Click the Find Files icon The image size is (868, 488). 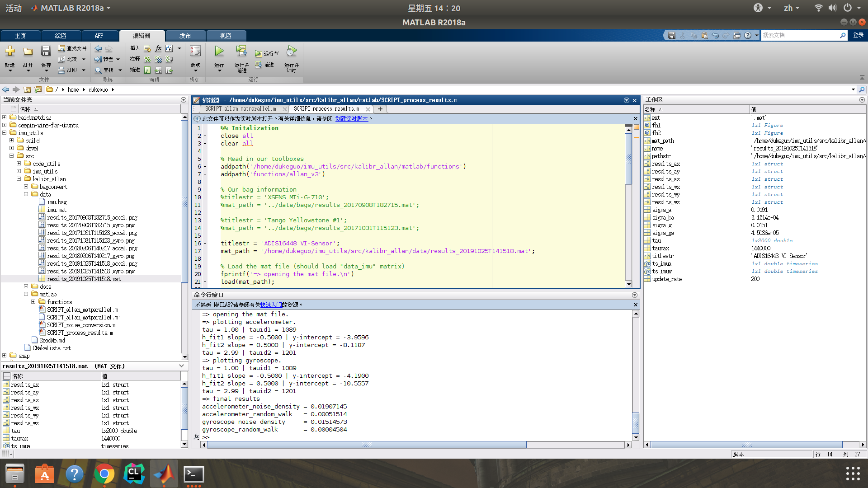click(x=61, y=48)
